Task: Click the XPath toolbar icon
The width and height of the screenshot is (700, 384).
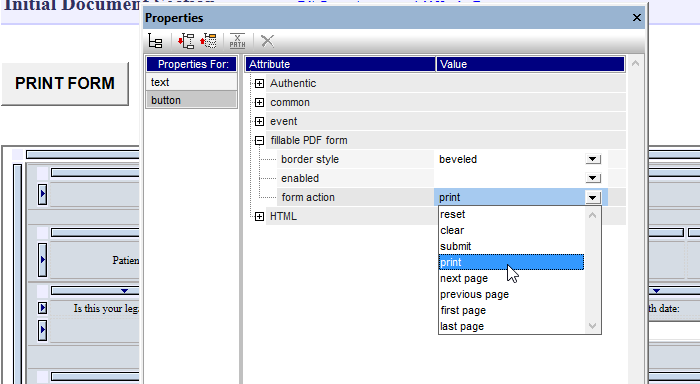Action: [x=237, y=41]
